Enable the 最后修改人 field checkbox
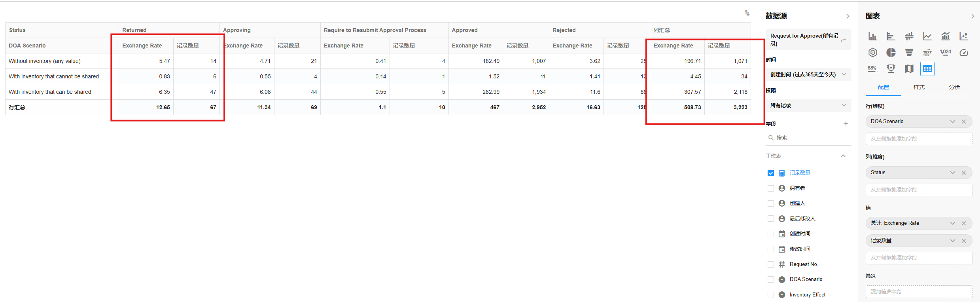Image resolution: width=980 pixels, height=302 pixels. tap(771, 218)
